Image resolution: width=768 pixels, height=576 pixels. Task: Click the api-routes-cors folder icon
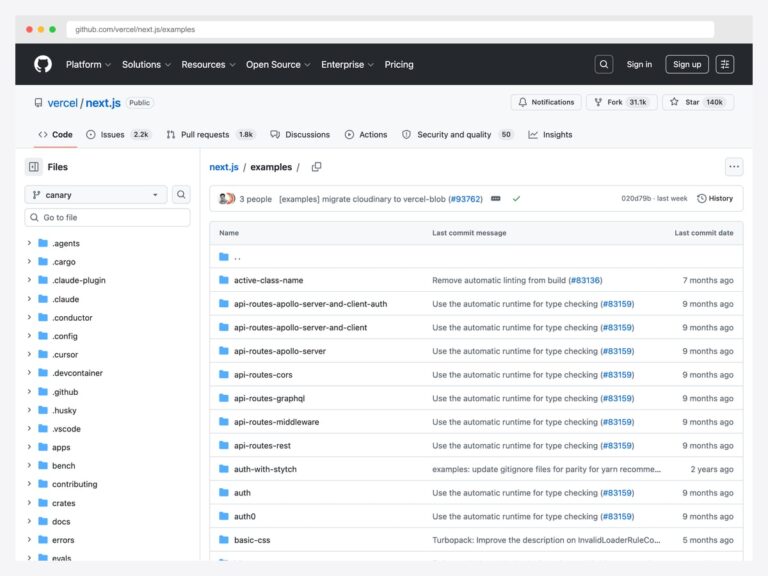pyautogui.click(x=224, y=375)
